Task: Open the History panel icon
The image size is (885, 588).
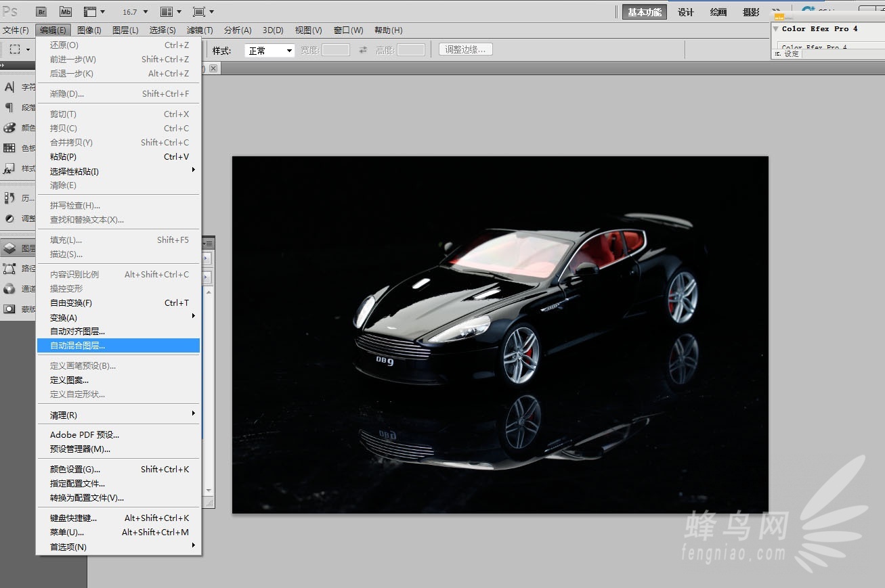Action: 9,198
